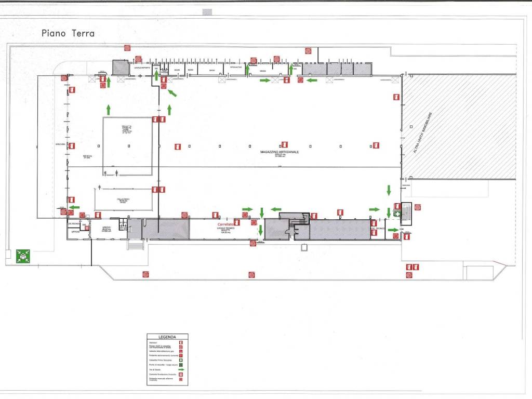Click the first-aid cross icon in the legend
This screenshot has height=399, width=532.
point(181,361)
